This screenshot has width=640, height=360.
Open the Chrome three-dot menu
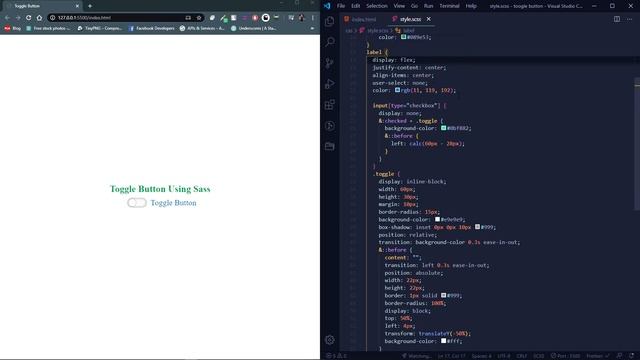313,18
